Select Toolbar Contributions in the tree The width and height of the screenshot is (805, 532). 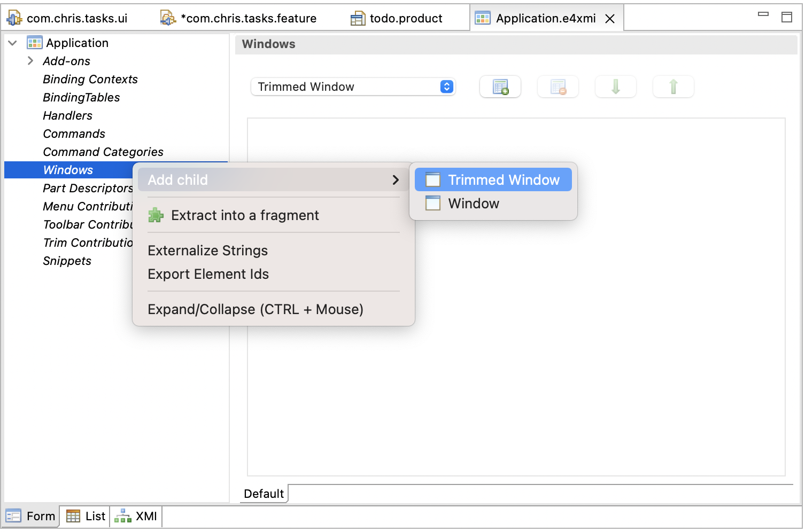click(x=88, y=224)
